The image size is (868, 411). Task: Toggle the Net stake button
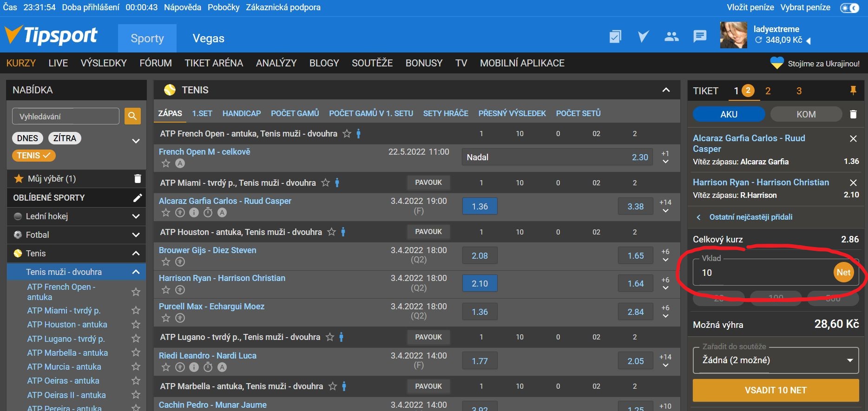[x=843, y=273]
